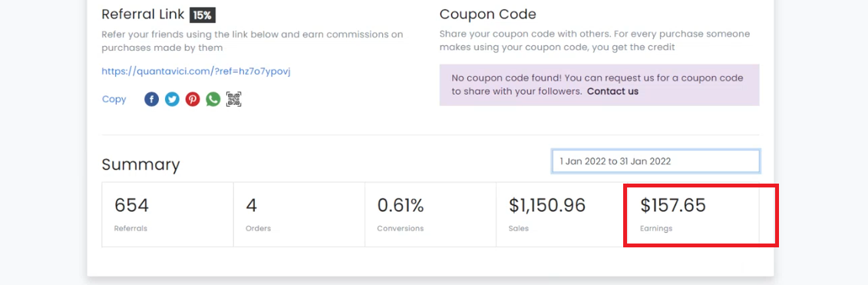
Task: Share referral link on Facebook
Action: click(x=152, y=99)
